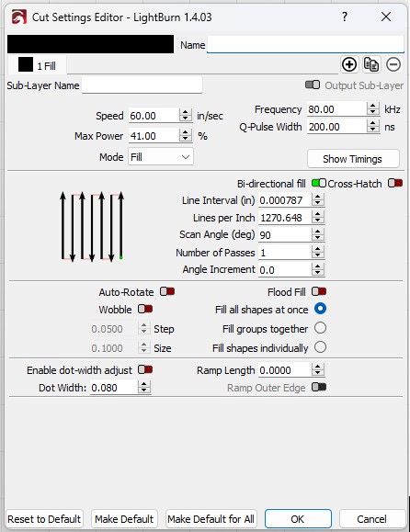Decrease Q-Pulse Width using down arrow
The image size is (410, 532).
pyautogui.click(x=373, y=130)
